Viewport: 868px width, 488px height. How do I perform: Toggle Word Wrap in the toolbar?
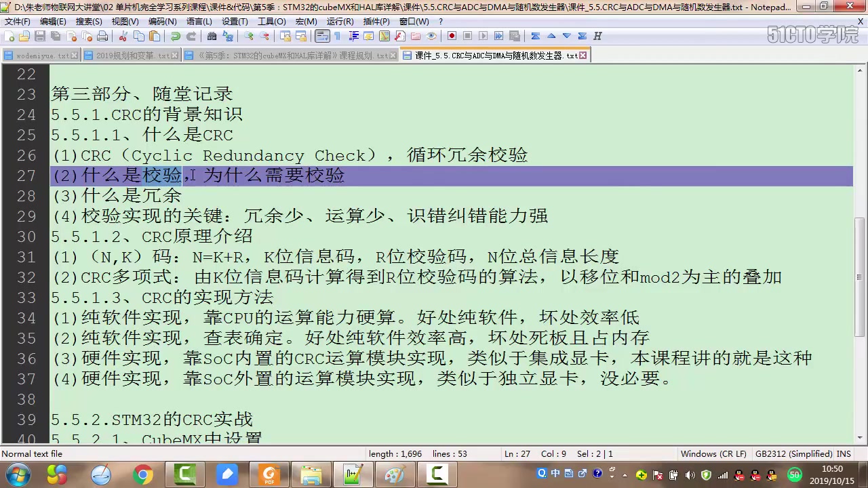pyautogui.click(x=322, y=36)
